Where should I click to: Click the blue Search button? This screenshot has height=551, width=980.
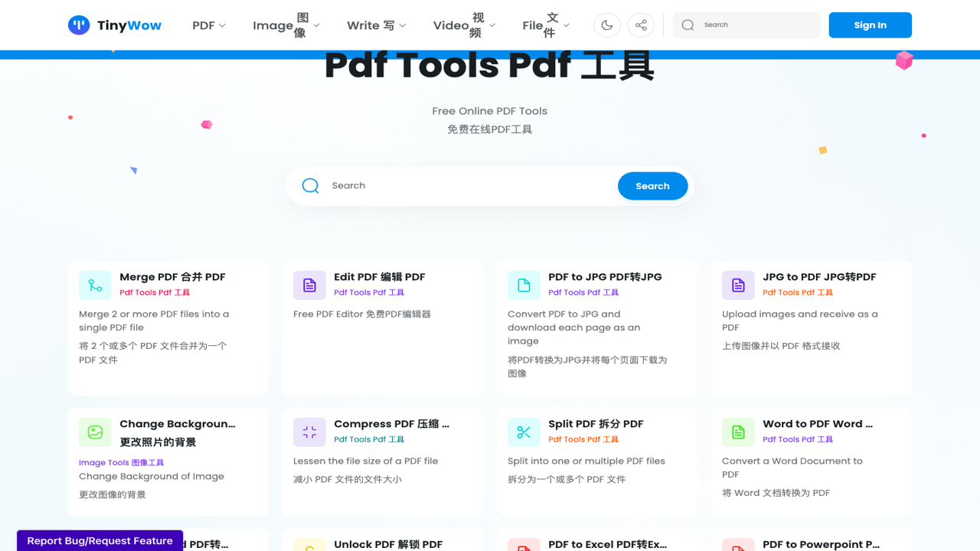(x=652, y=186)
